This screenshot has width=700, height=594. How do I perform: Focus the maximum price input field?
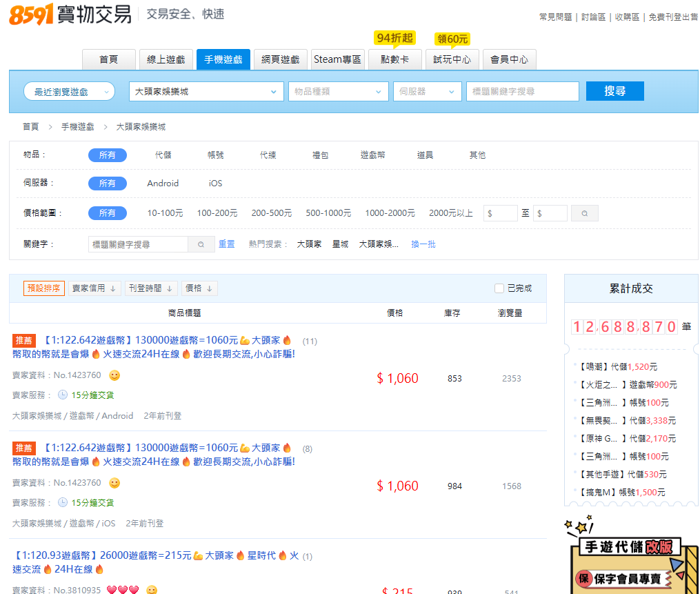[x=550, y=213]
